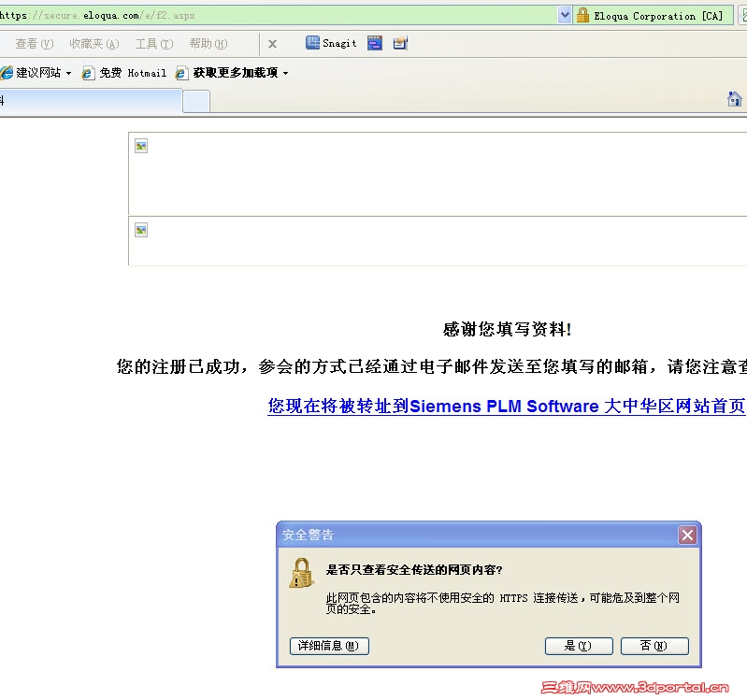Click the Snagit toolbar button
The height and width of the screenshot is (700, 747).
point(331,43)
